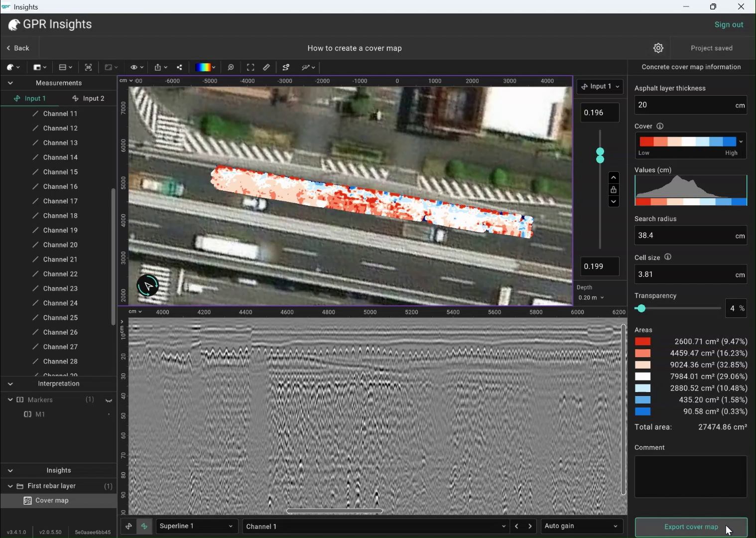Toggle the depth slider lock icon
The height and width of the screenshot is (538, 756).
pos(614,190)
